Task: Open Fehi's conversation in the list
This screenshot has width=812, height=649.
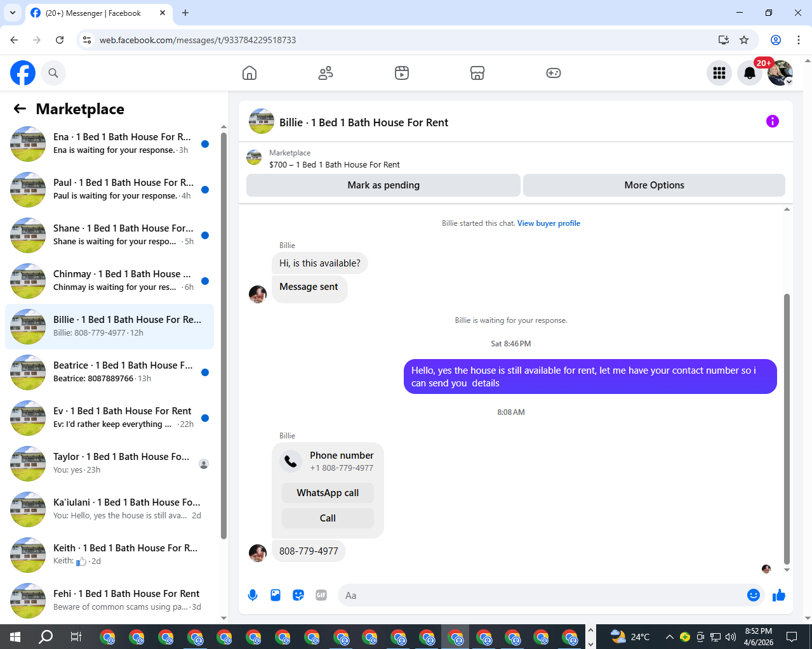Action: [109, 601]
